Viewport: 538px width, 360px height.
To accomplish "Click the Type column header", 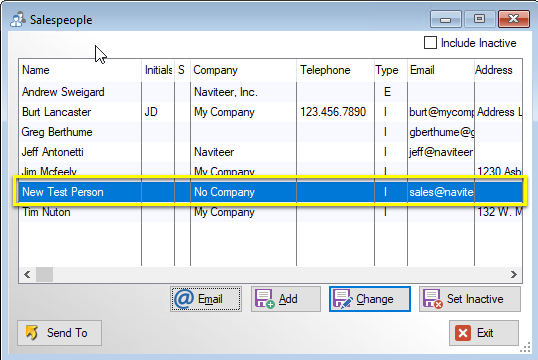I will click(x=391, y=70).
